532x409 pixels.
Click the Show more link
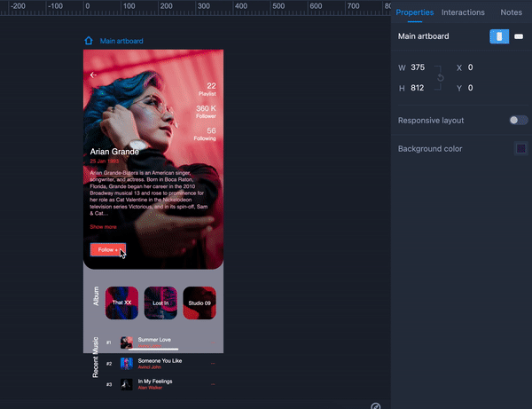[x=103, y=227]
